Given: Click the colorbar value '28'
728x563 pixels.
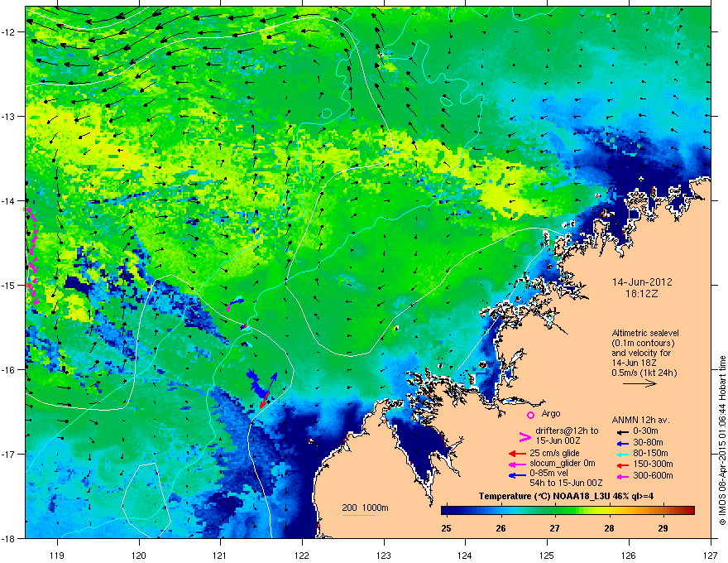Looking at the screenshot, I should pyautogui.click(x=609, y=528).
